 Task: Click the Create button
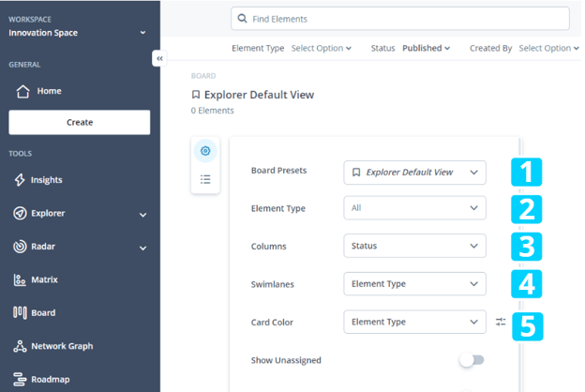click(x=80, y=122)
